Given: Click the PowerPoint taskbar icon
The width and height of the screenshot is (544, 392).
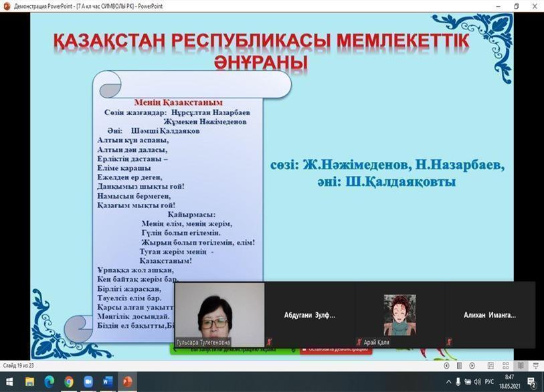Looking at the screenshot, I should 127,382.
